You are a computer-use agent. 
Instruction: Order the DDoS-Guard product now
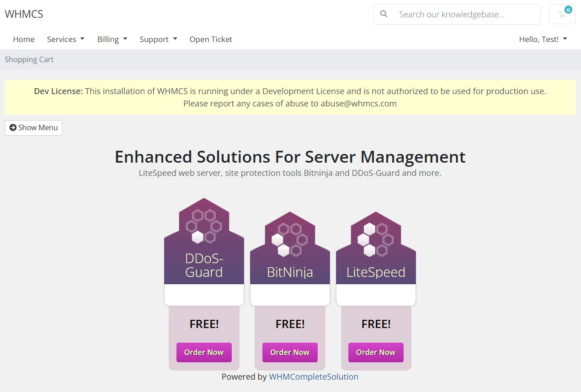coord(204,352)
